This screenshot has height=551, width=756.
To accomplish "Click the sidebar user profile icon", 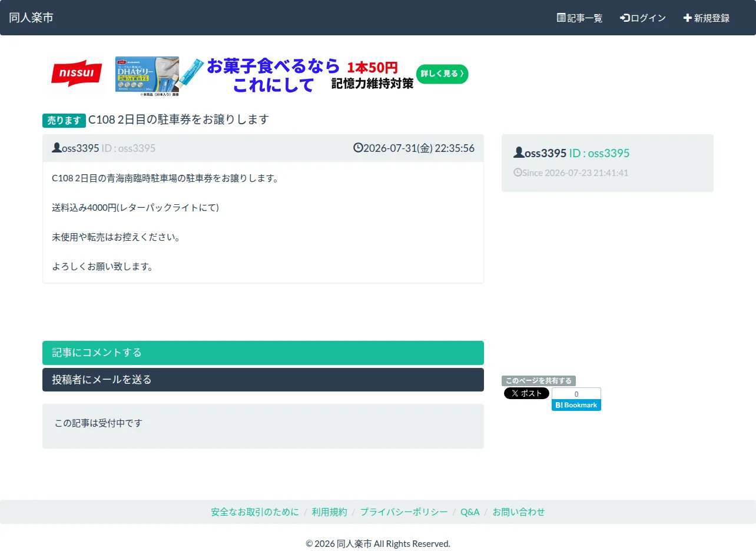I will (519, 152).
